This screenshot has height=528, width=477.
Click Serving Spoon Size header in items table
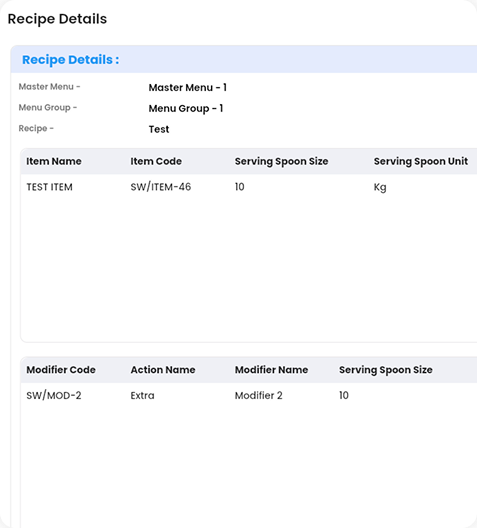pyautogui.click(x=281, y=161)
